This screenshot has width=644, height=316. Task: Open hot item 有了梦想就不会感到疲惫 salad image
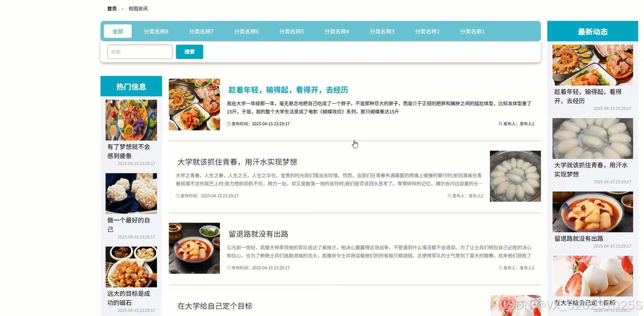point(131,120)
